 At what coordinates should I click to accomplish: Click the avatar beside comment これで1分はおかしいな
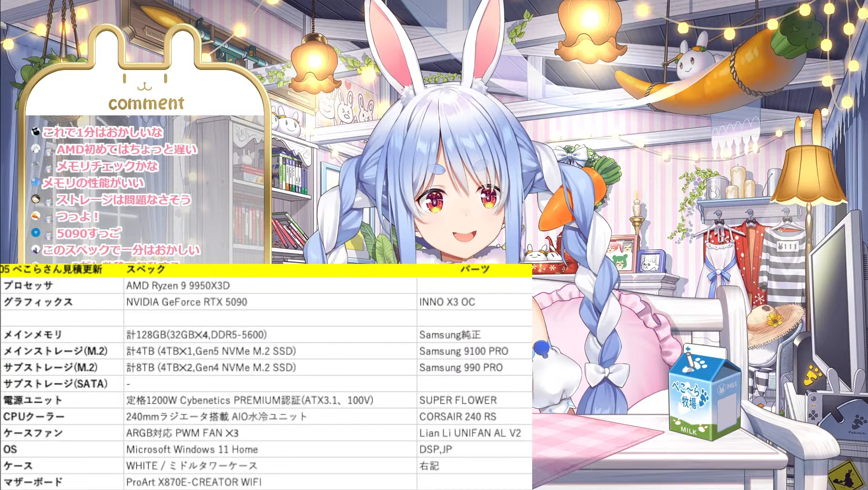coord(36,132)
